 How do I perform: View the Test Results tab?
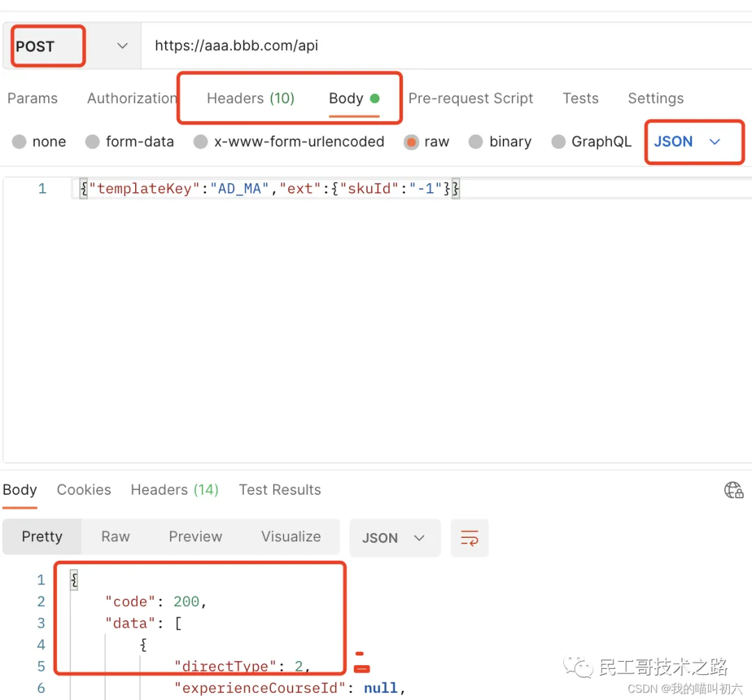point(280,490)
